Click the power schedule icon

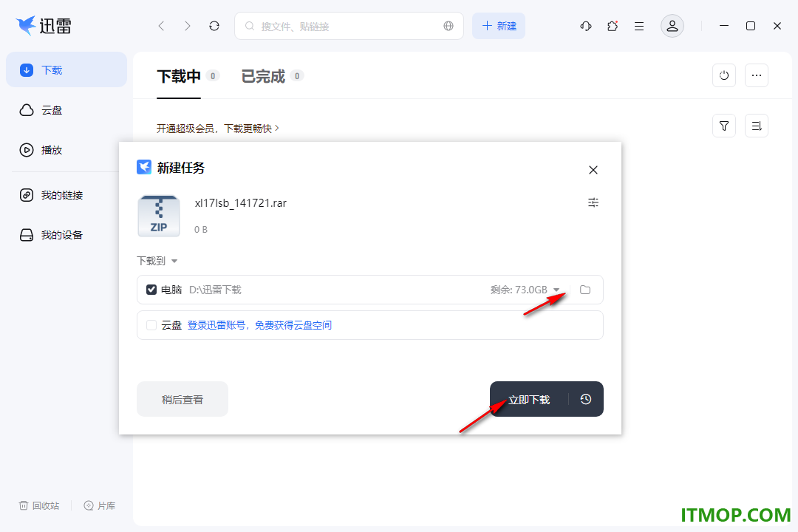(723, 75)
